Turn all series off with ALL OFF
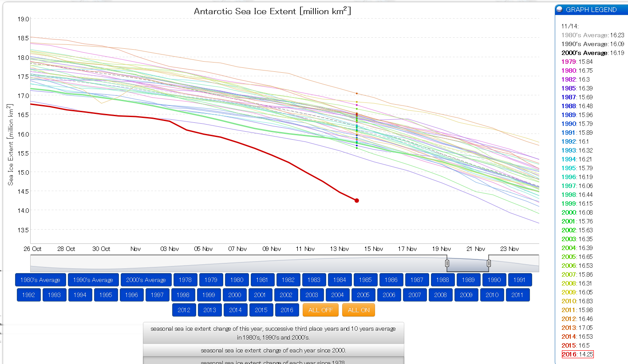628x364 pixels. [320, 310]
